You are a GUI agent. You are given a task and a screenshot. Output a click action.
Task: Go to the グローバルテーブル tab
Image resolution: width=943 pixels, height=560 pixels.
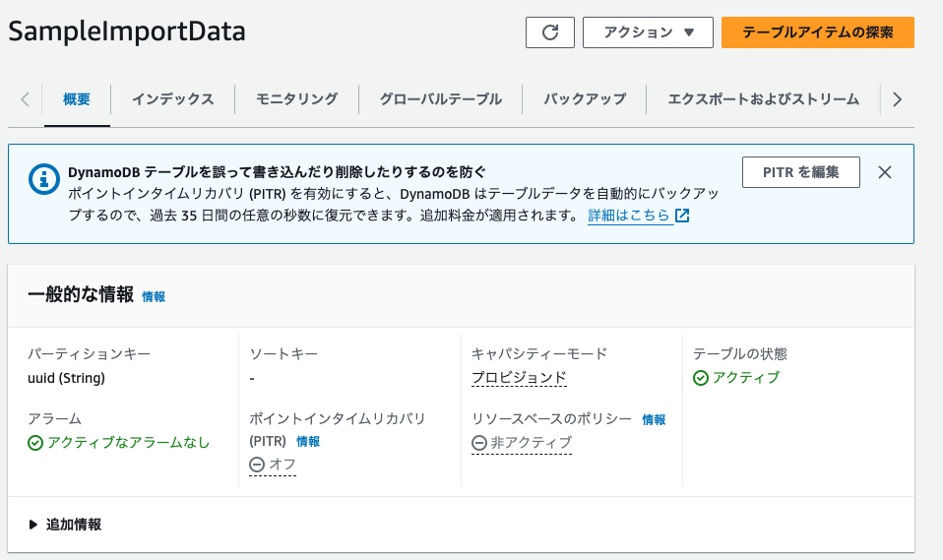click(x=440, y=98)
